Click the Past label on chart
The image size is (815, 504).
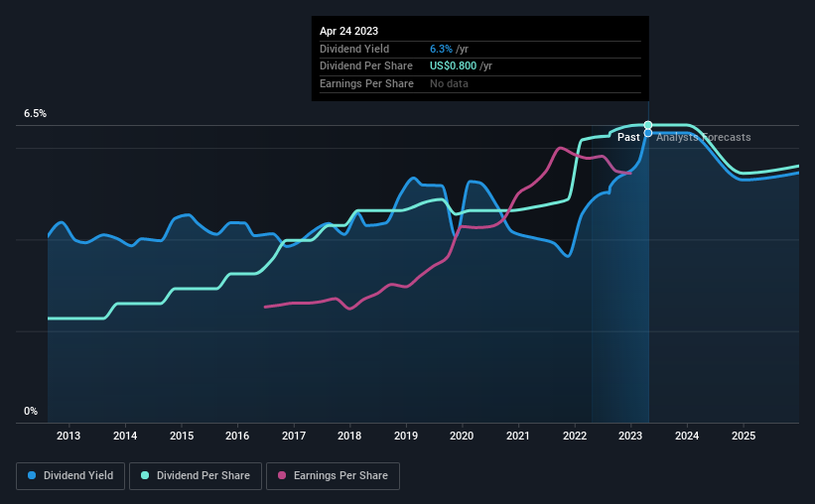click(x=628, y=137)
